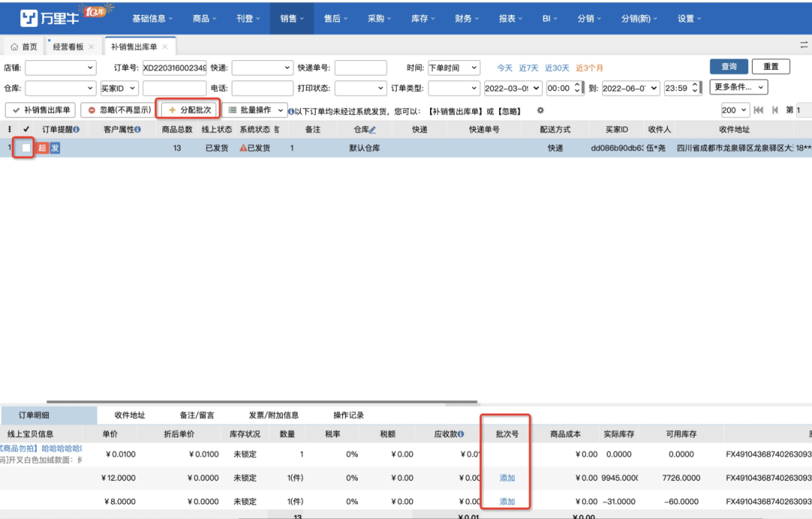Image resolution: width=812 pixels, height=519 pixels.
Task: Open the 批量操作 dropdown
Action: tap(256, 110)
